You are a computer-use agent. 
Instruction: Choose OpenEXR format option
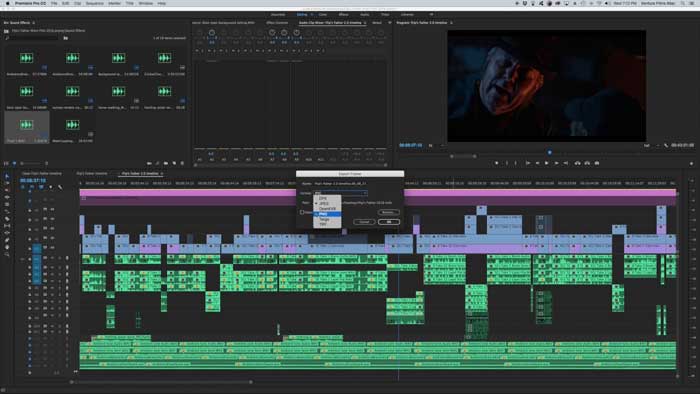[x=327, y=209]
